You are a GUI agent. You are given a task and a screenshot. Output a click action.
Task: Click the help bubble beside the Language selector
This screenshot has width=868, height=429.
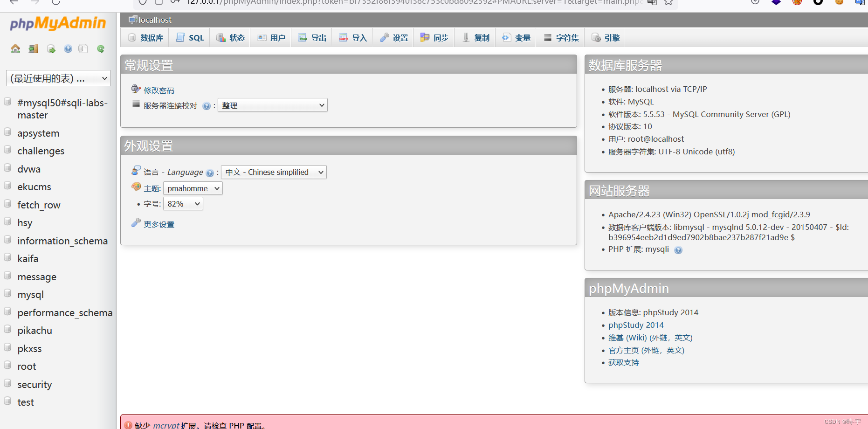[x=209, y=173]
